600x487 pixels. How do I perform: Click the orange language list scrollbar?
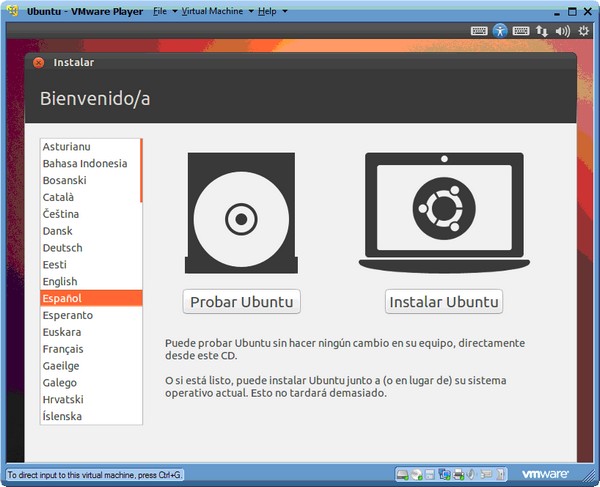(x=141, y=170)
